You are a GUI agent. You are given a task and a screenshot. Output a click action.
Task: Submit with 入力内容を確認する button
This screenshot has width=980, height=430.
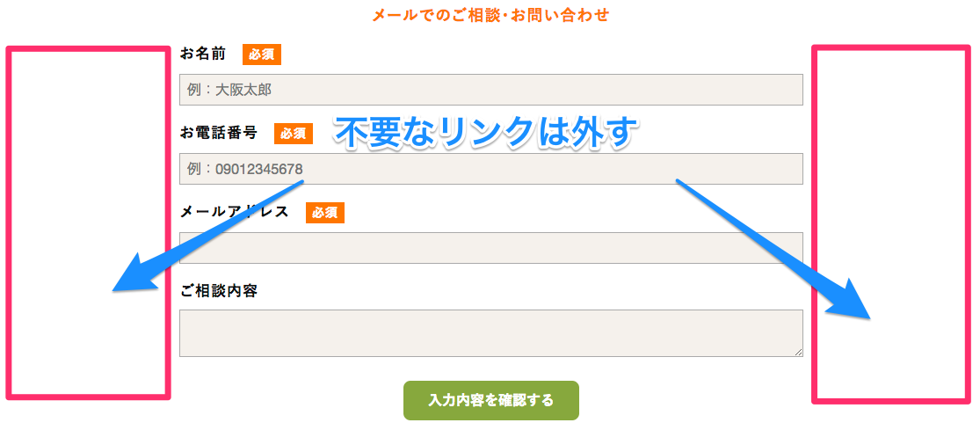point(491,400)
